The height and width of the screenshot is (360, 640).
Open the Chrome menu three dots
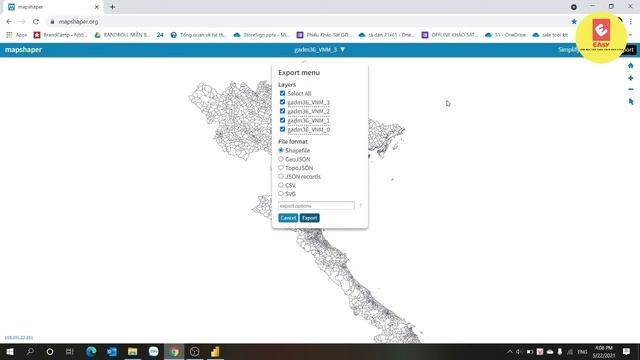coord(631,22)
